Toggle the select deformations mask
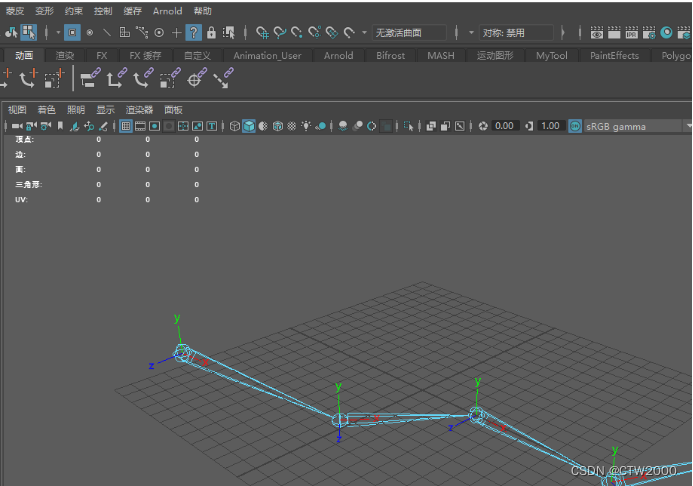The width and height of the screenshot is (693, 486). pyautogui.click(x=142, y=33)
